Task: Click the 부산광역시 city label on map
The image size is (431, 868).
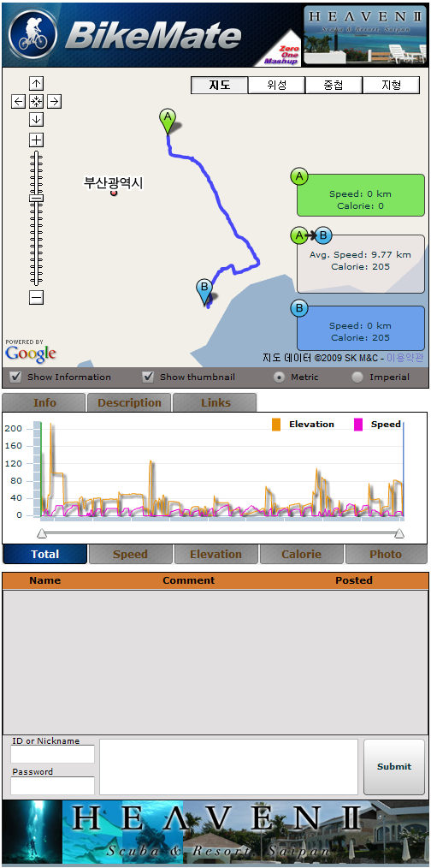Action: pos(114,182)
